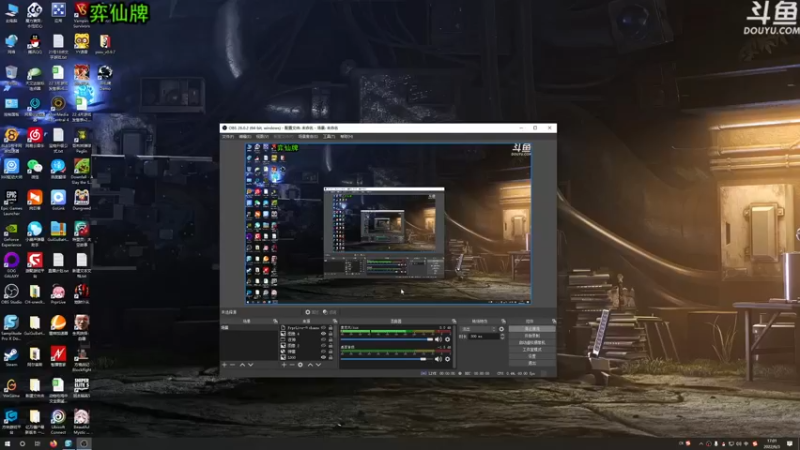Open the Dungreed game shortcut

[82, 200]
